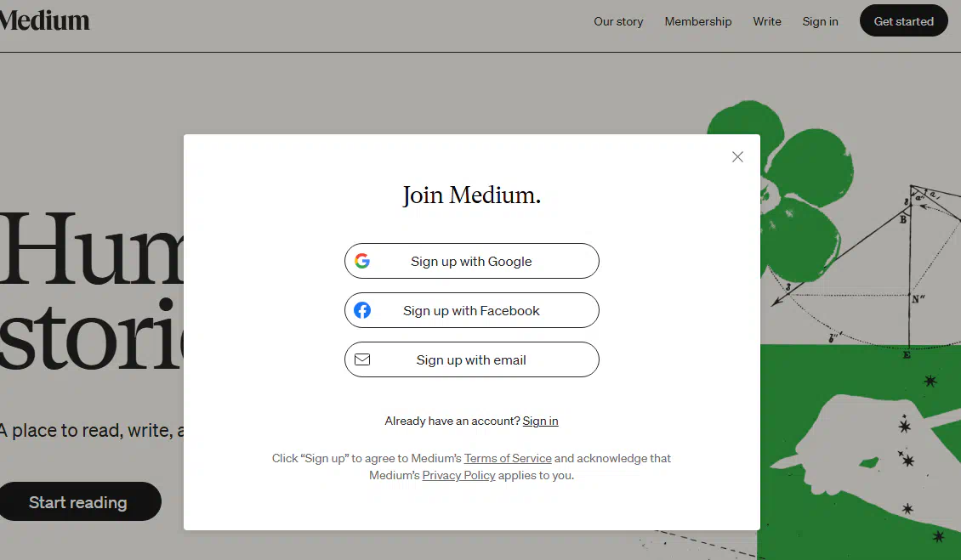Click the Facebook logo icon
This screenshot has width=961, height=560.
pos(362,311)
